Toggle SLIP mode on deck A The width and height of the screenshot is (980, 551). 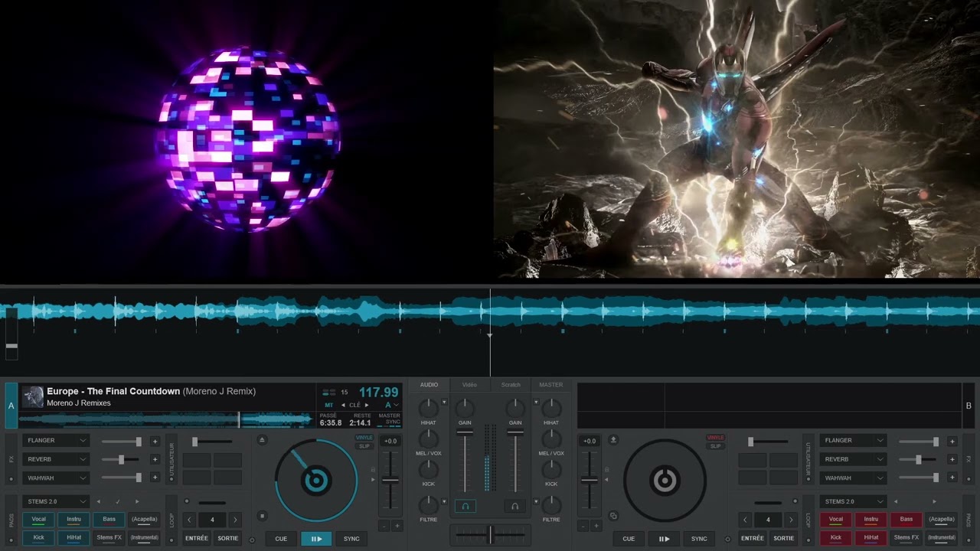pos(364,446)
